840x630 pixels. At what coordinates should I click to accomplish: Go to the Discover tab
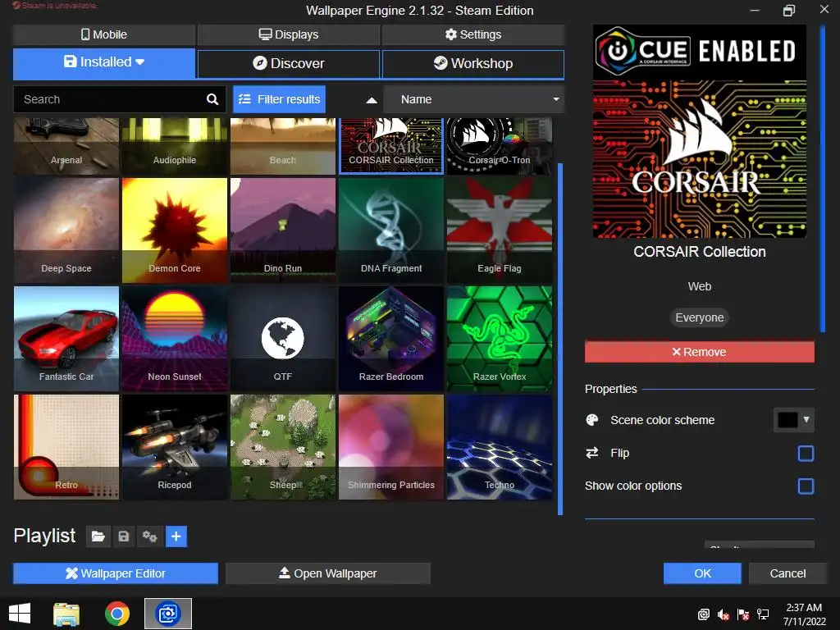tap(289, 63)
